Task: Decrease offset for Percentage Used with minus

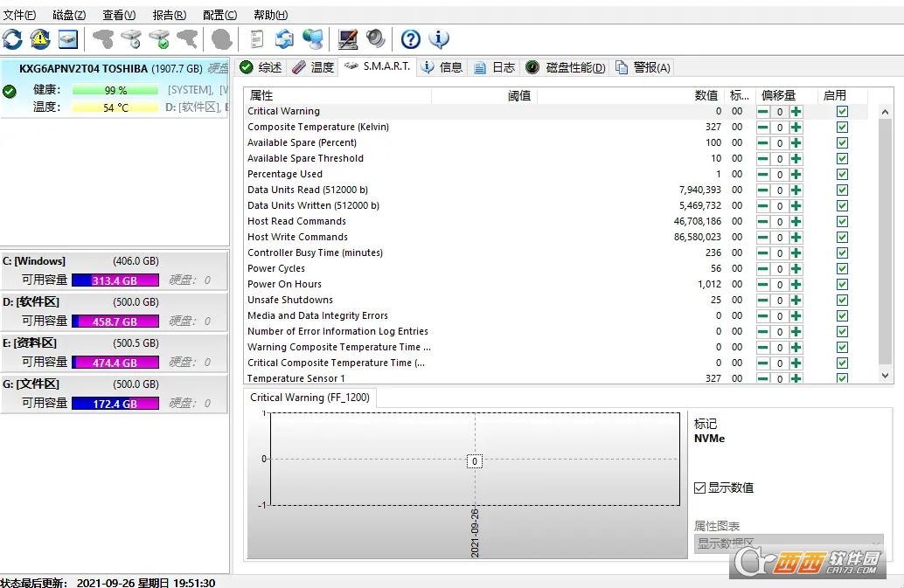Action: pos(763,175)
